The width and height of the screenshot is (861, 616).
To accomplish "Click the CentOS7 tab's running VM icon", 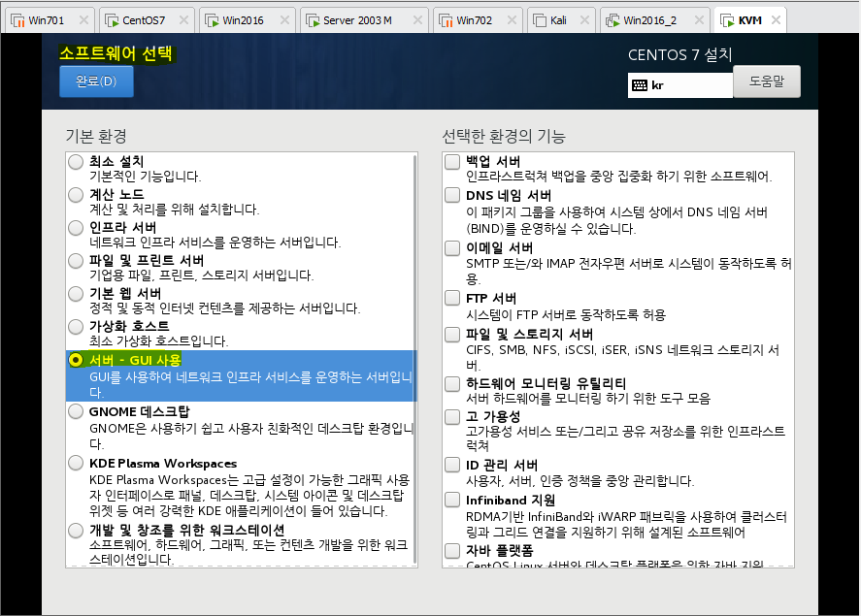I will click(x=112, y=20).
